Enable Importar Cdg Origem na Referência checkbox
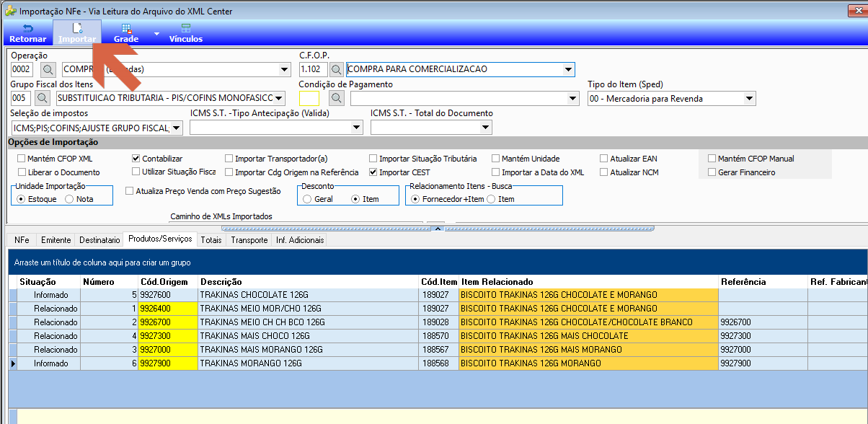The image size is (868, 424). coord(229,172)
